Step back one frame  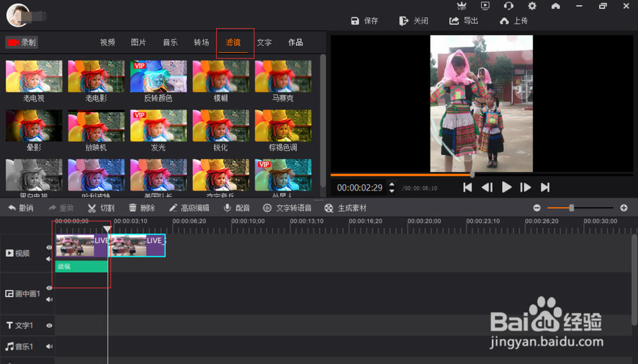[x=487, y=187]
